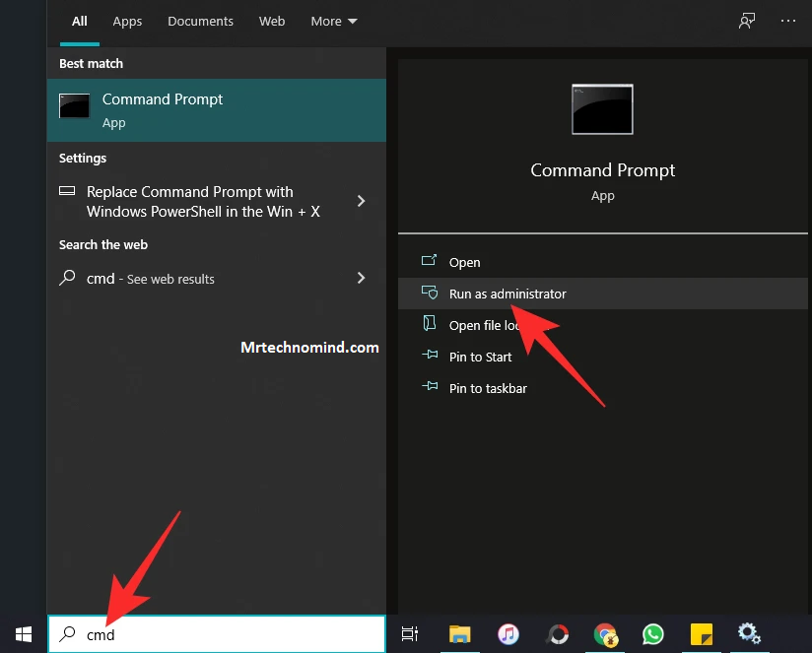Open Windows Settings from the taskbar
812x653 pixels.
(749, 635)
